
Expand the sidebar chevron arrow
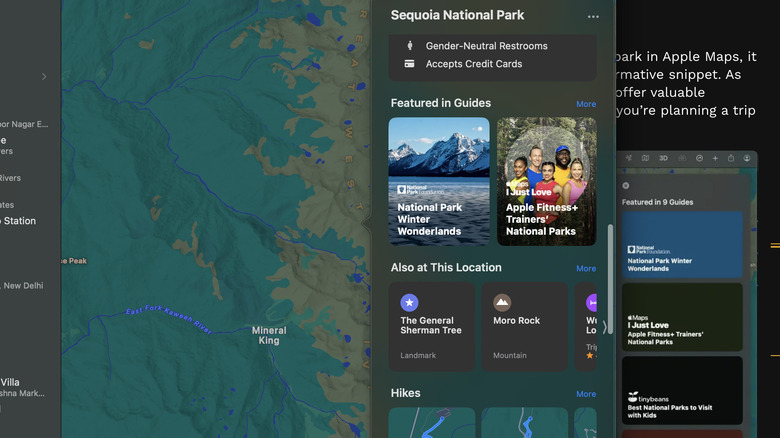click(x=43, y=76)
